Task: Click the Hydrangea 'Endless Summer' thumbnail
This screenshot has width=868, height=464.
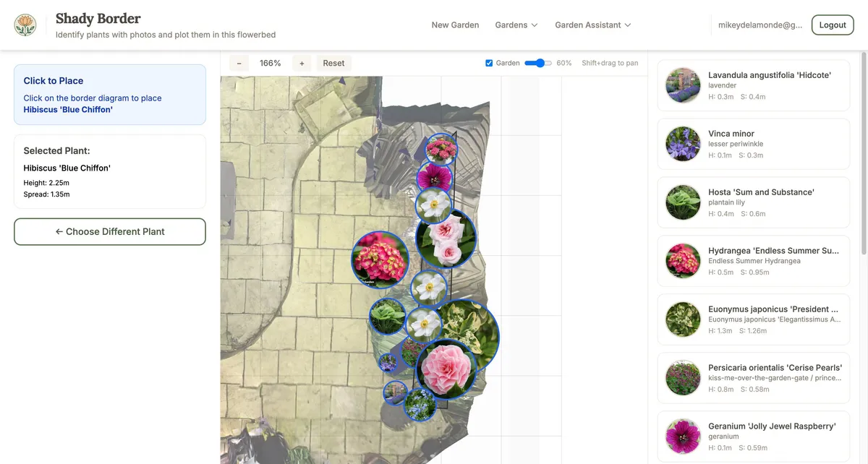Action: click(682, 260)
